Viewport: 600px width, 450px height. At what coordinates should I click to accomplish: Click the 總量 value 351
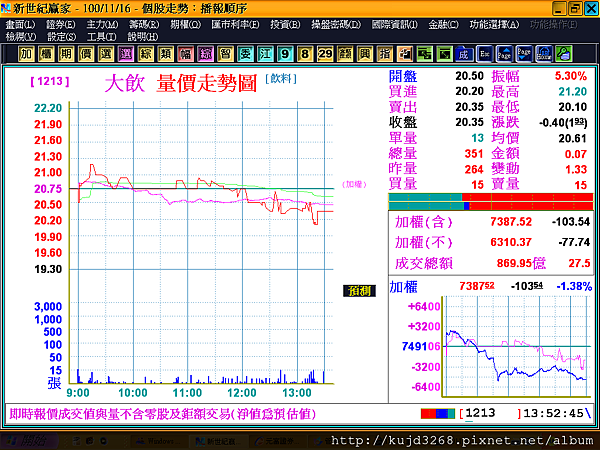(474, 154)
